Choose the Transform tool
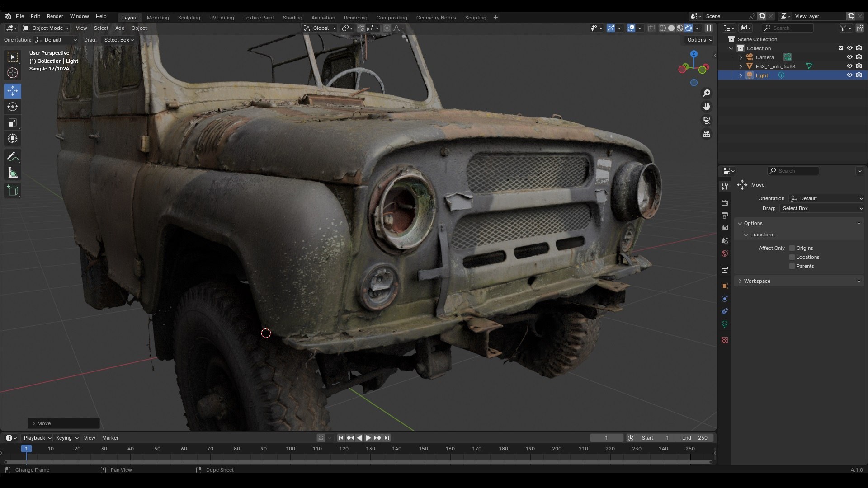The image size is (868, 488). (13, 138)
